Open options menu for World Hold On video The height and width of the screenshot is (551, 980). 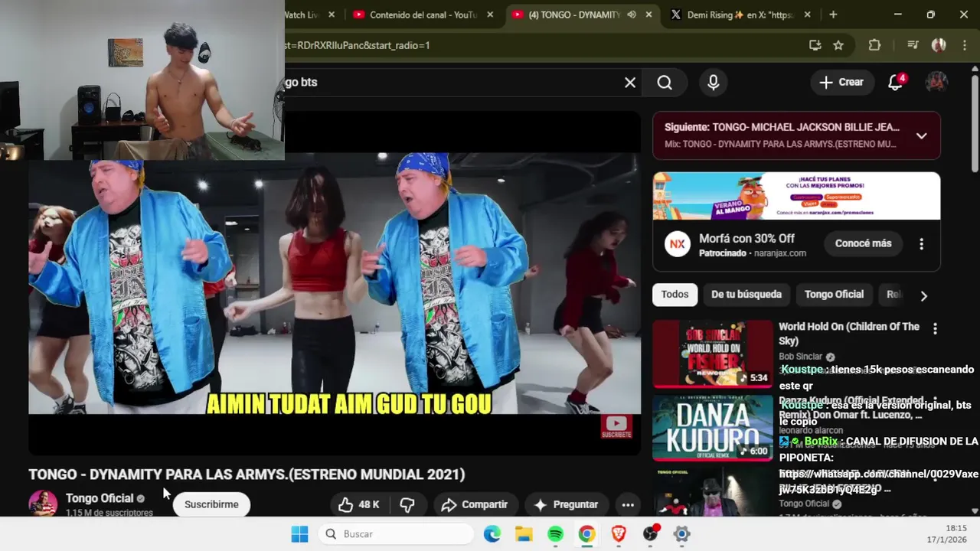(935, 329)
